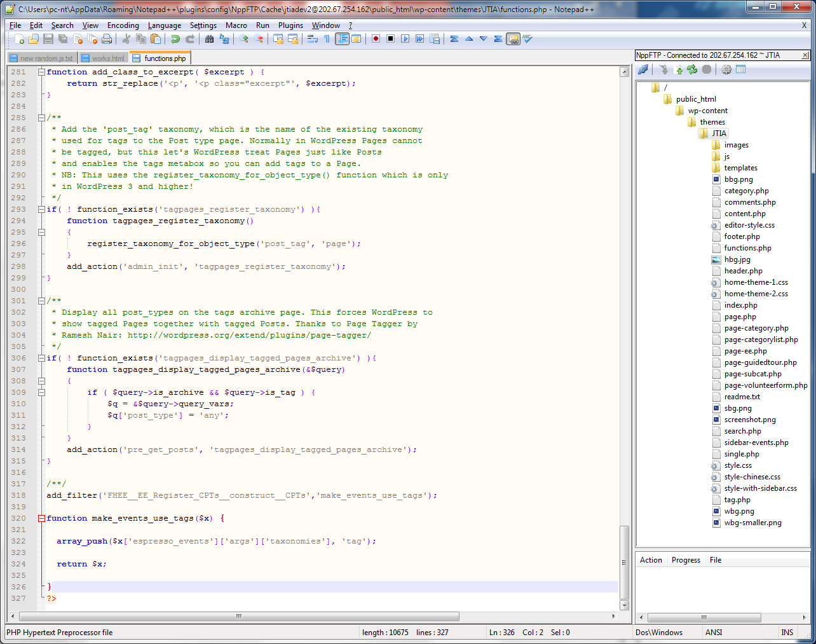Collapse the fold marker at line 295
Screen dimensions: 816x644
pos(41,232)
